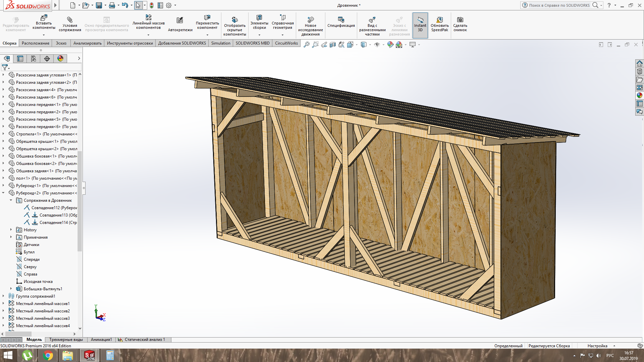This screenshot has width=644, height=362.
Task: Open Chrome from the Windows taskbar
Action: (48, 355)
